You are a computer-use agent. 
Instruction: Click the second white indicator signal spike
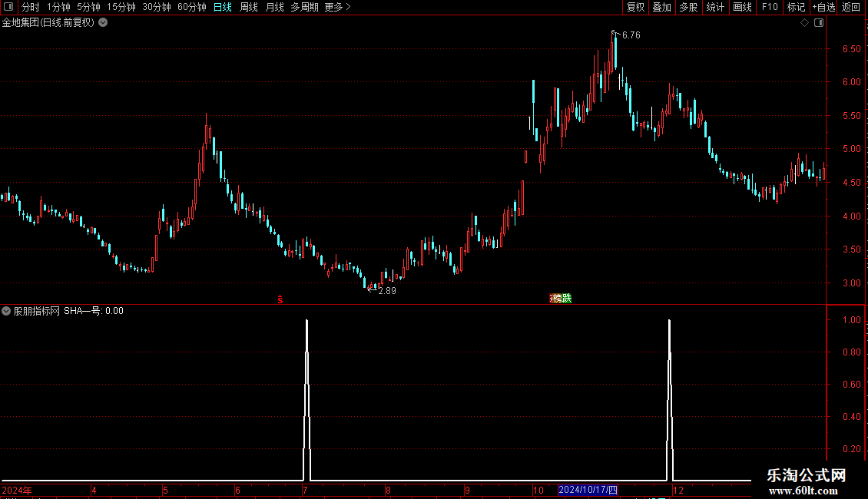pos(670,399)
